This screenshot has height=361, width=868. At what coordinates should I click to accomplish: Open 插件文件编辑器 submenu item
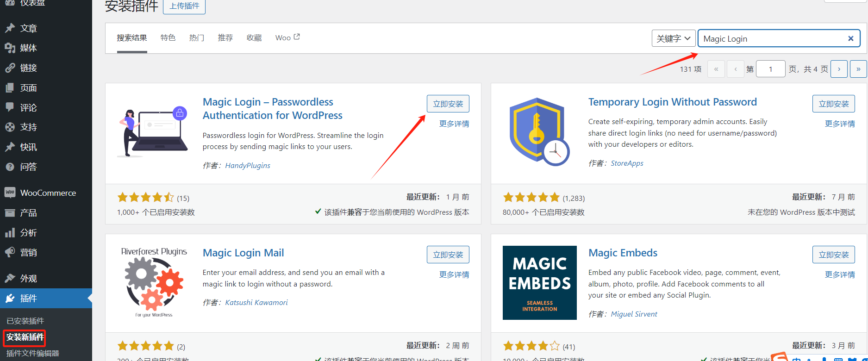pos(32,354)
